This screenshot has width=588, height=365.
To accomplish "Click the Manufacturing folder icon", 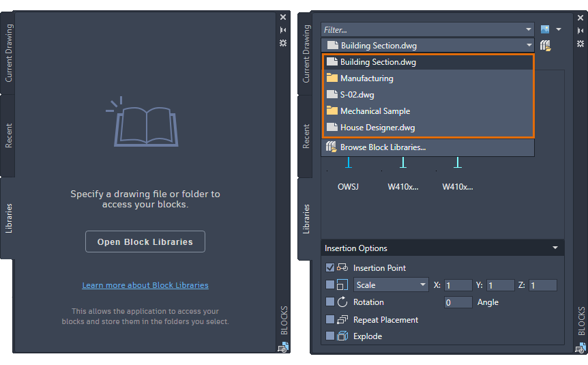I will tap(332, 78).
